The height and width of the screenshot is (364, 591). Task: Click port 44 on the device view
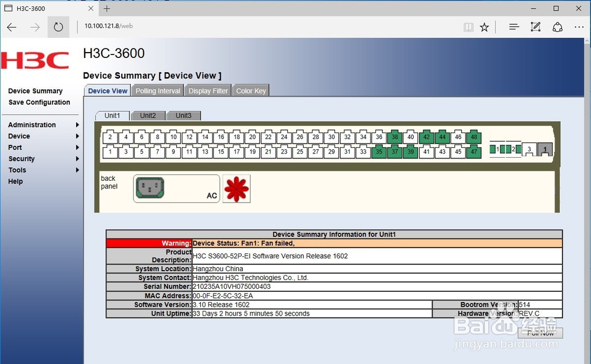[442, 136]
